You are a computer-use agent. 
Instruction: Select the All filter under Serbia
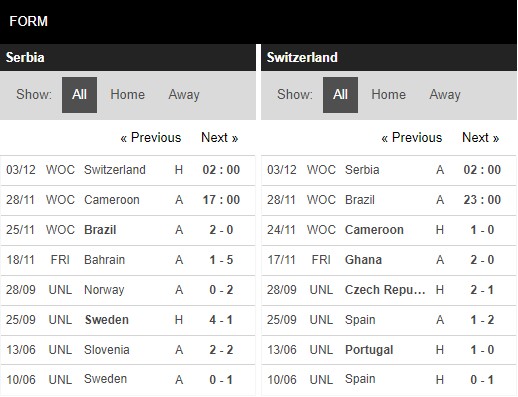(79, 95)
